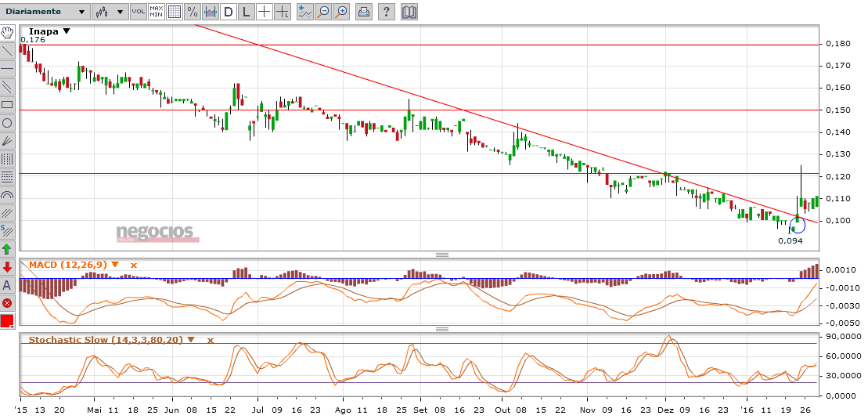Click the zoom out magnifier
Image resolution: width=868 pixels, height=419 pixels.
[323, 12]
